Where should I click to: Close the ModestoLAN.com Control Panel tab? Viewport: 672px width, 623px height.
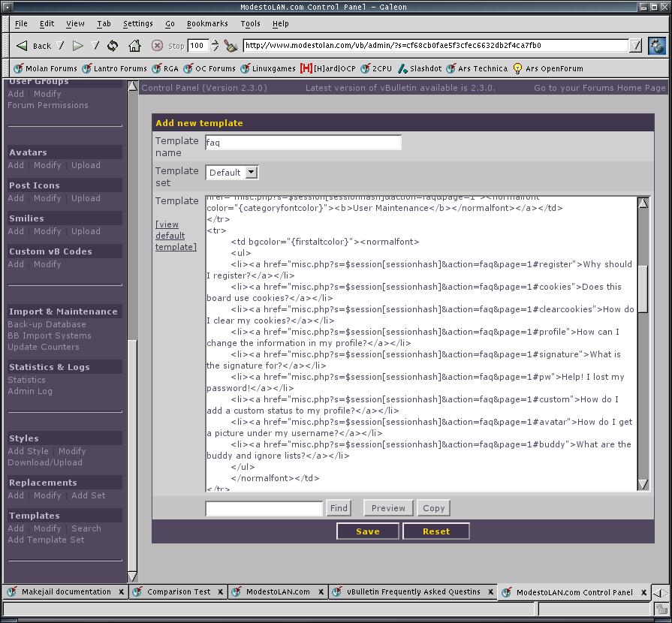[643, 592]
